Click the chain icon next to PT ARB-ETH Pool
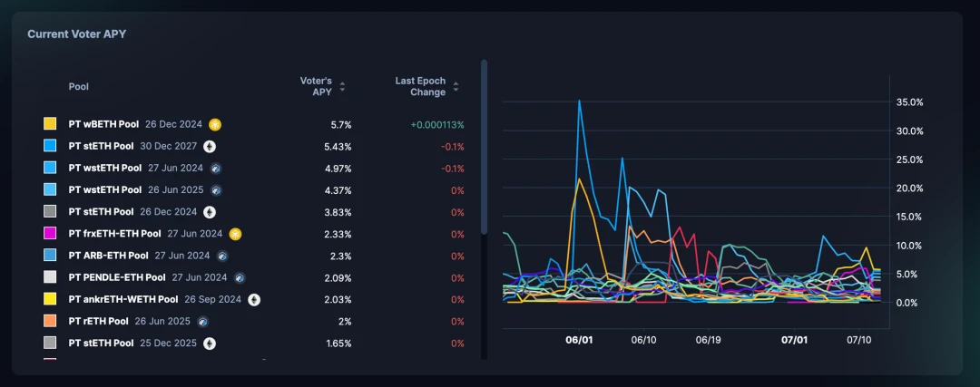Screen dimensions: 980x387 (222, 256)
